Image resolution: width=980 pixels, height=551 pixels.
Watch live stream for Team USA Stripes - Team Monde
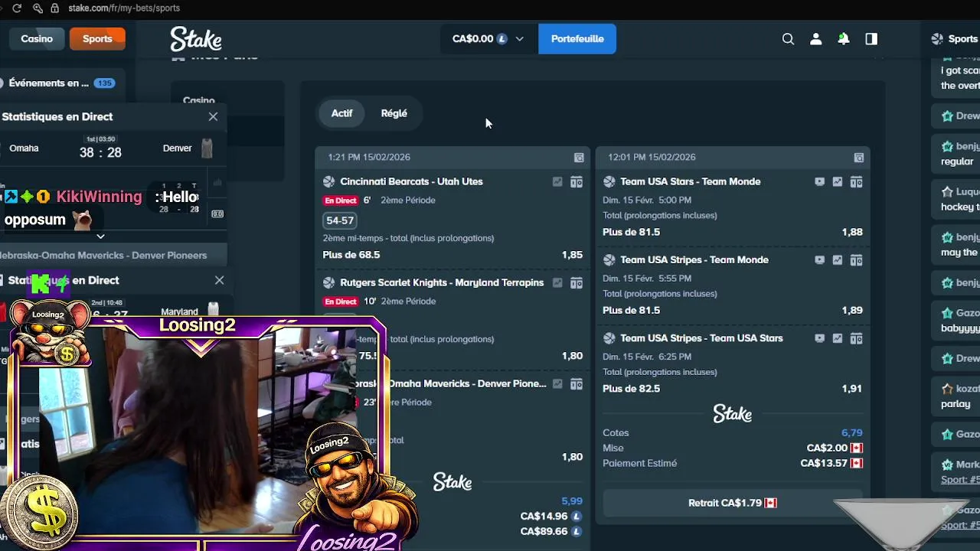point(819,259)
